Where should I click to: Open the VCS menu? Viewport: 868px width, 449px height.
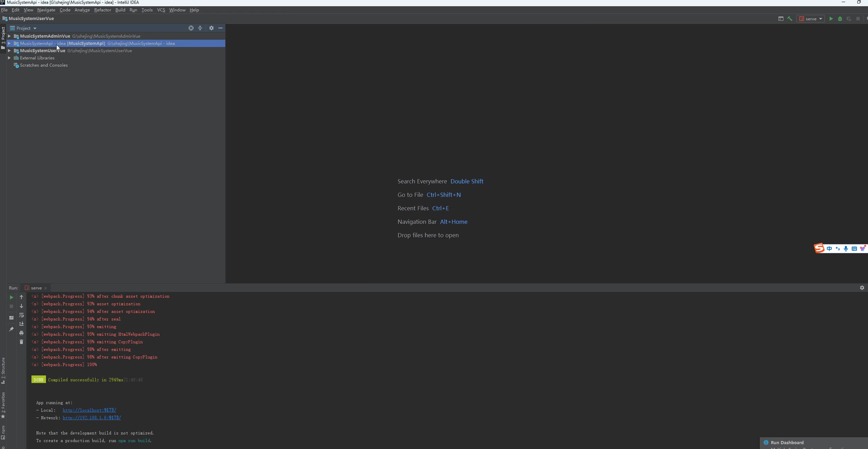pyautogui.click(x=161, y=10)
